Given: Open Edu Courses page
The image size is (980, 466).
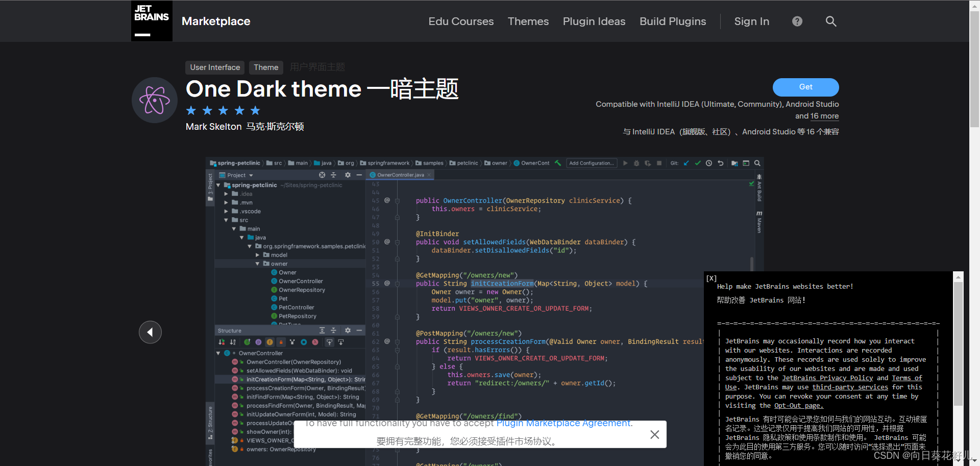Looking at the screenshot, I should (461, 21).
